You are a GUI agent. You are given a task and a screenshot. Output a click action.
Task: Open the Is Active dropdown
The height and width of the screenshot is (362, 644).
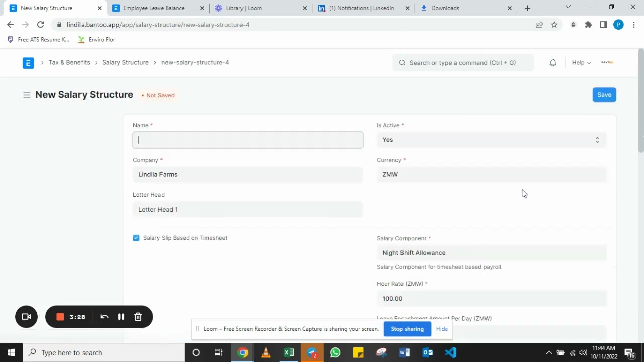tap(492, 140)
